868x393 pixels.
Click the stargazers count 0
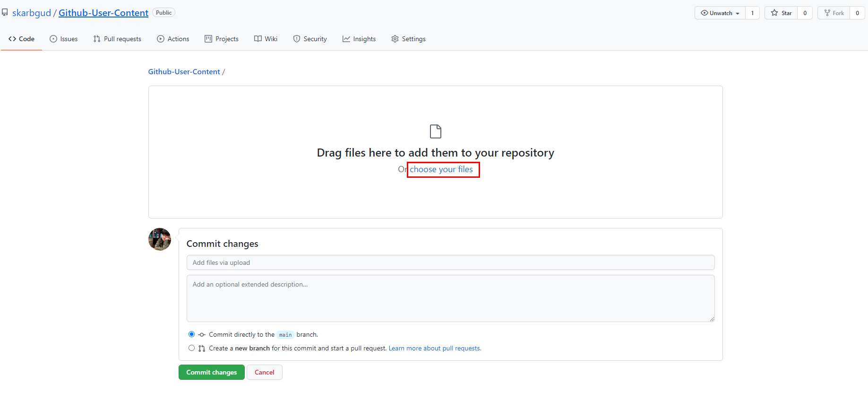point(805,13)
